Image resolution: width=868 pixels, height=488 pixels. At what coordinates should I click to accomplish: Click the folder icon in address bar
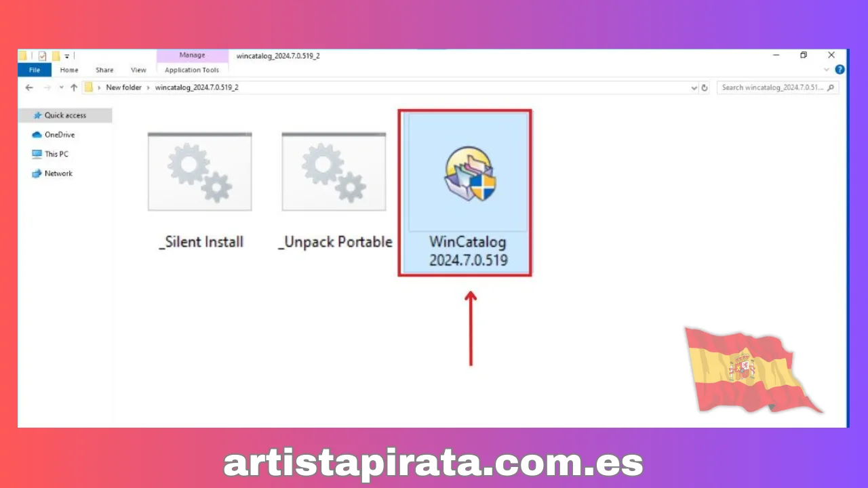tap(88, 87)
